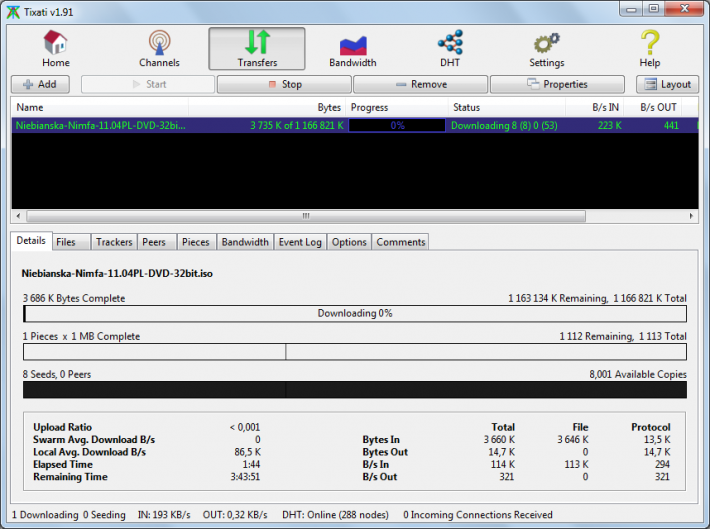Click the Downloading 0% progress bar
Screen dimensions: 710x529
(355, 313)
